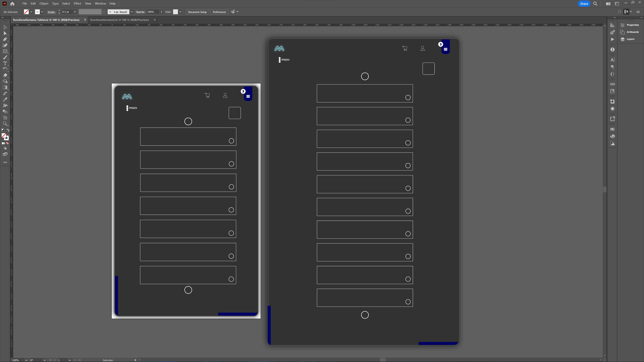
Task: Select the Gradient tool
Action: [x=5, y=87]
